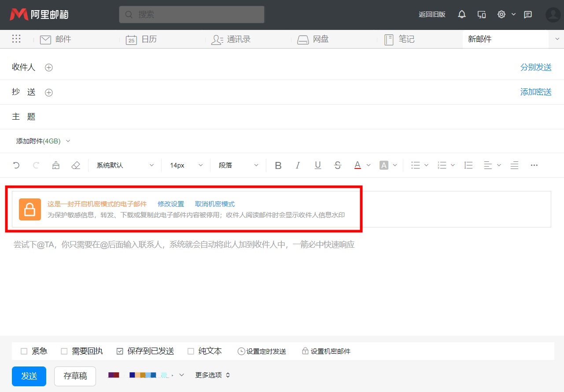Expand 更多选项 more options
Image resolution: width=564 pixels, height=392 pixels.
213,375
